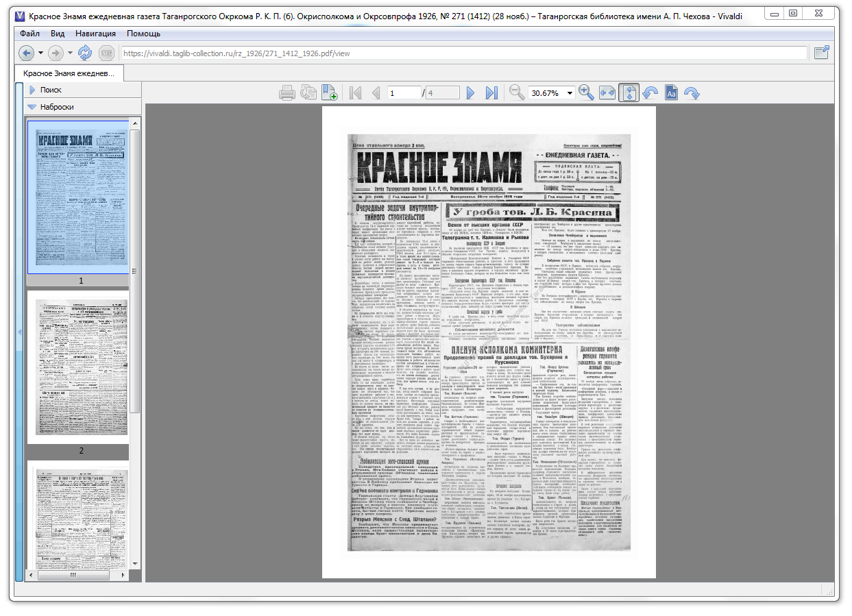Toggle fit page width mode
This screenshot has width=852, height=616.
coord(607,93)
